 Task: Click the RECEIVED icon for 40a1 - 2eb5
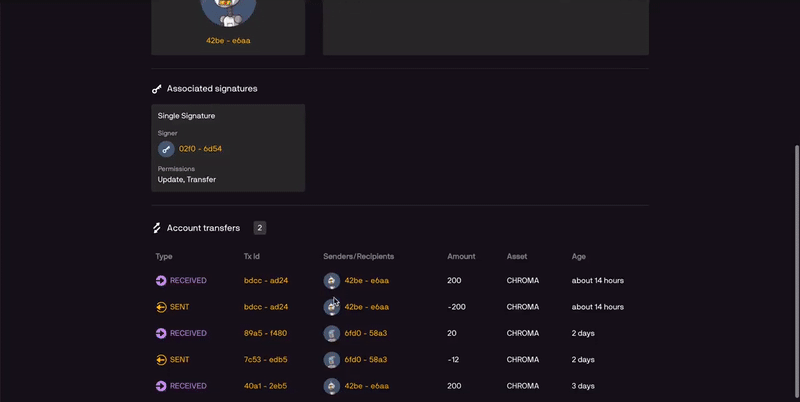pyautogui.click(x=161, y=385)
